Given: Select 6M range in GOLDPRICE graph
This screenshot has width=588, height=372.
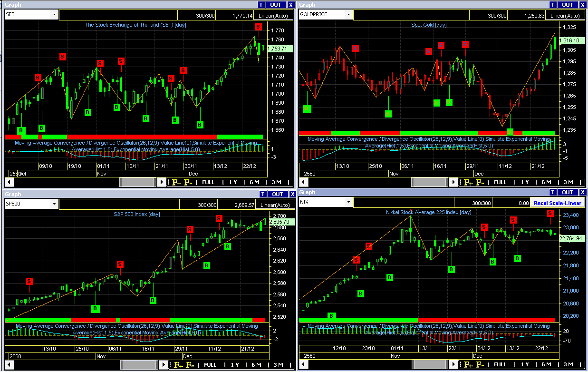Looking at the screenshot, I should pyautogui.click(x=547, y=182).
